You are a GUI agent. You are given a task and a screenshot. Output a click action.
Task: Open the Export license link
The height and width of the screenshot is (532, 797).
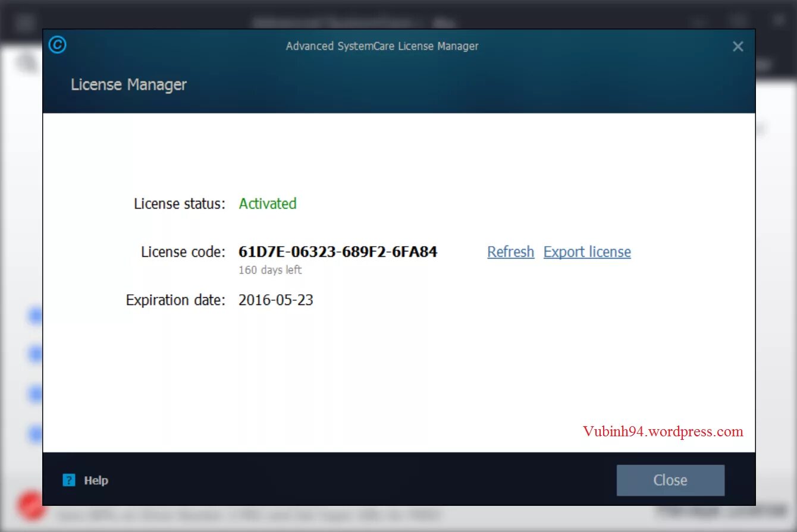[587, 252]
